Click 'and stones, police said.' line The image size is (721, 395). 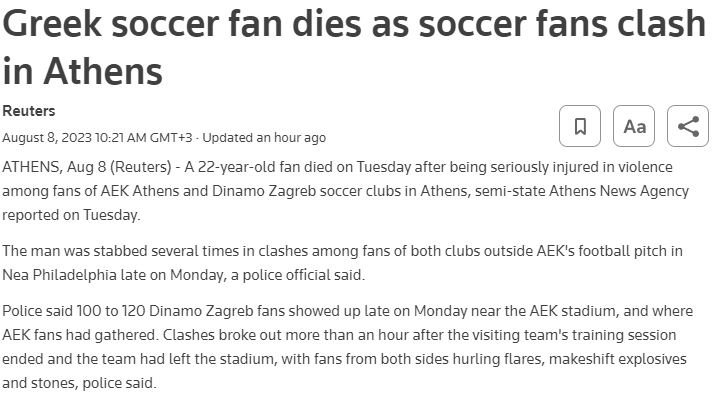(x=80, y=383)
